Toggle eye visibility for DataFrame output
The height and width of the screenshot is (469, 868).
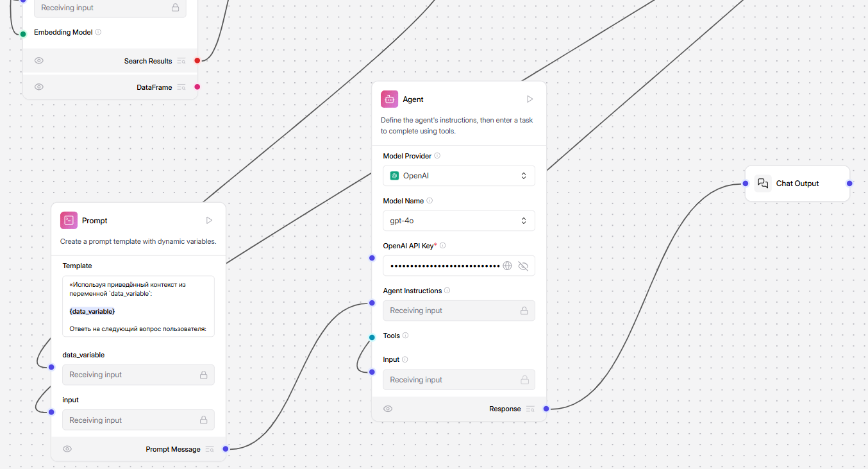click(39, 87)
